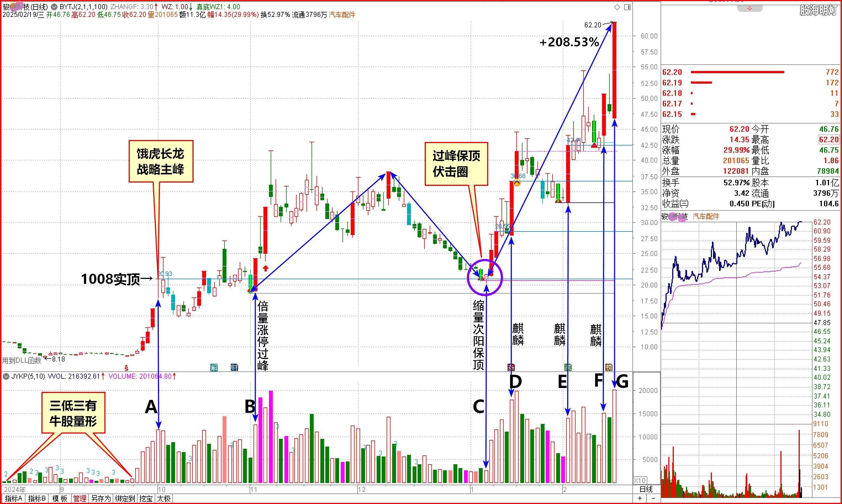This screenshot has height=504, width=842.
Task: Open the 指标B tab
Action: click(x=37, y=498)
